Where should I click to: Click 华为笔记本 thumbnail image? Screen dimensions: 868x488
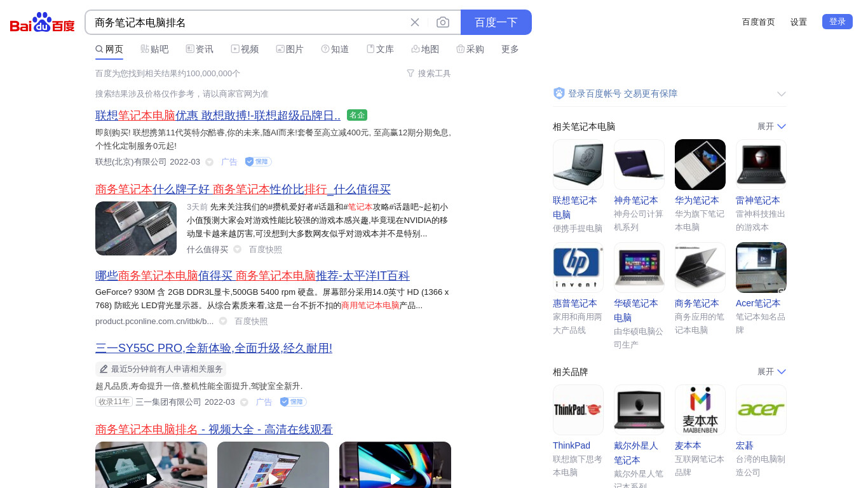700,165
